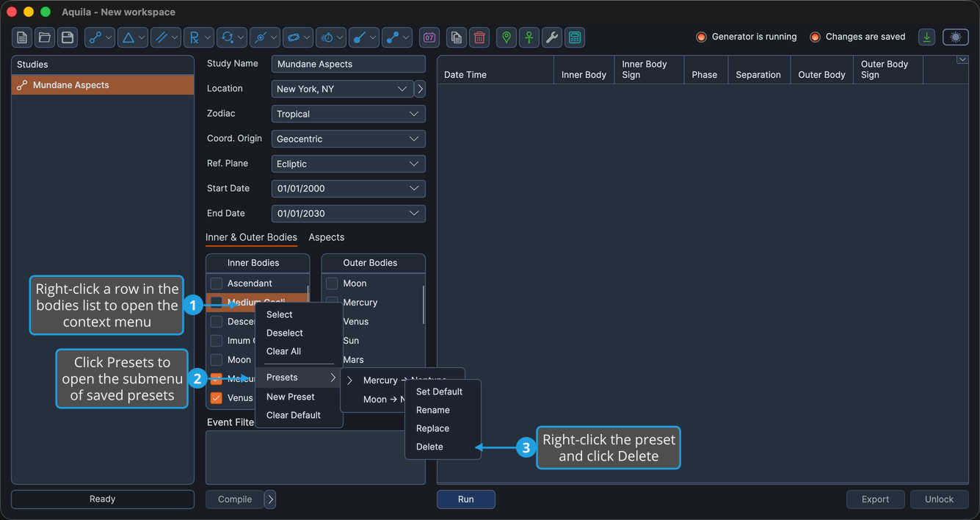Open the results table column options chevron

click(x=962, y=60)
